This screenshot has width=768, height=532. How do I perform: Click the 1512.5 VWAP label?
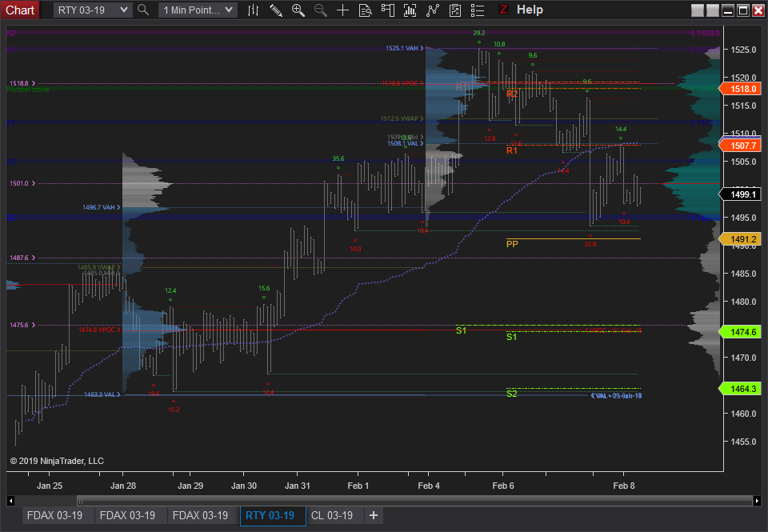(x=402, y=118)
